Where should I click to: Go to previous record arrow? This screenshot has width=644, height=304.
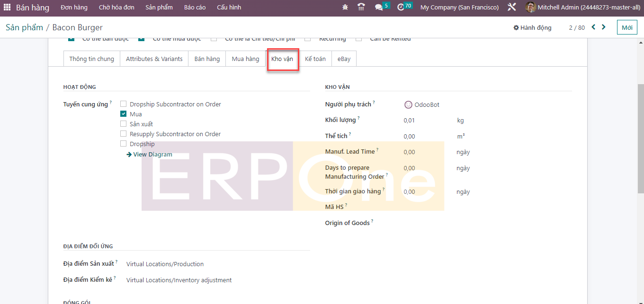click(x=593, y=27)
